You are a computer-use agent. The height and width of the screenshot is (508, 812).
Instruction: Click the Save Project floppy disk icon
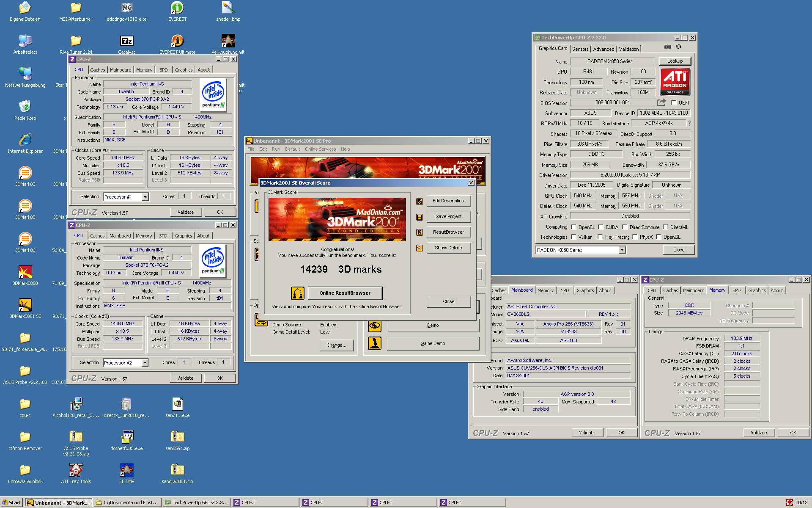point(420,217)
